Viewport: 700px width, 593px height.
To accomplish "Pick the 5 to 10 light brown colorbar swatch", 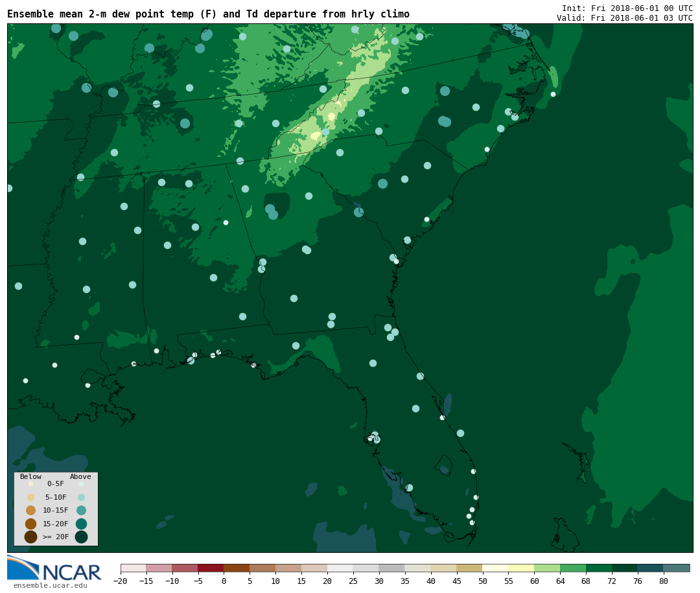I will coord(262,568).
